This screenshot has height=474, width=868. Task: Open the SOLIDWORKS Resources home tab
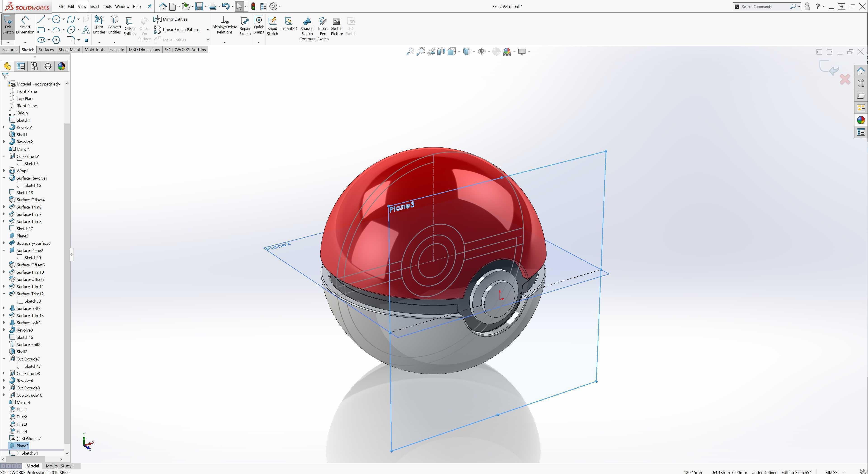(x=861, y=71)
